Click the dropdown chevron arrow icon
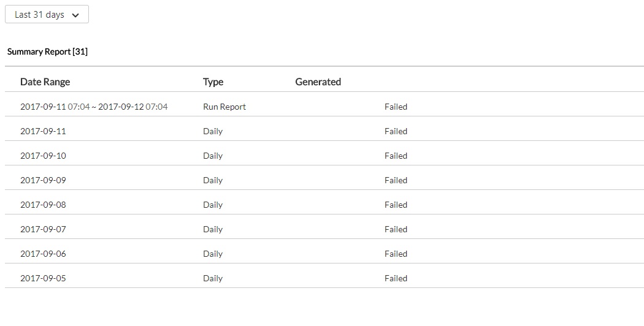This screenshot has width=644, height=326. click(75, 15)
